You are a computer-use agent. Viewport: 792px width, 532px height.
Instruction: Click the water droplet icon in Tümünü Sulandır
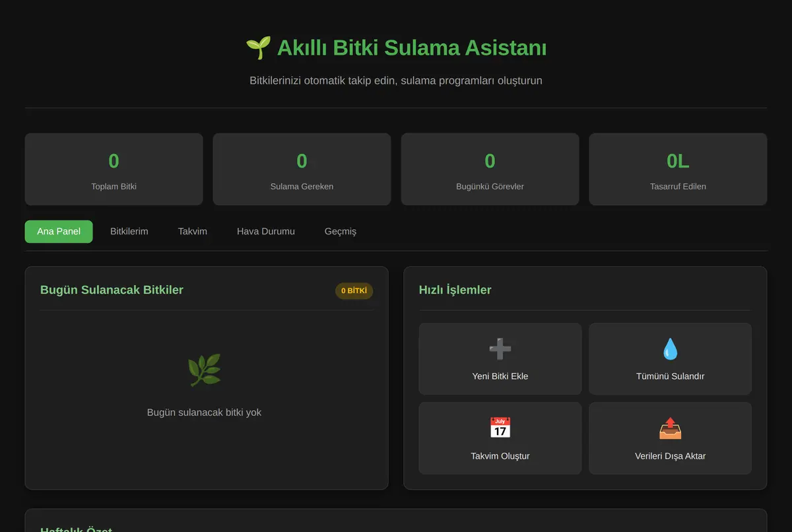pos(670,349)
